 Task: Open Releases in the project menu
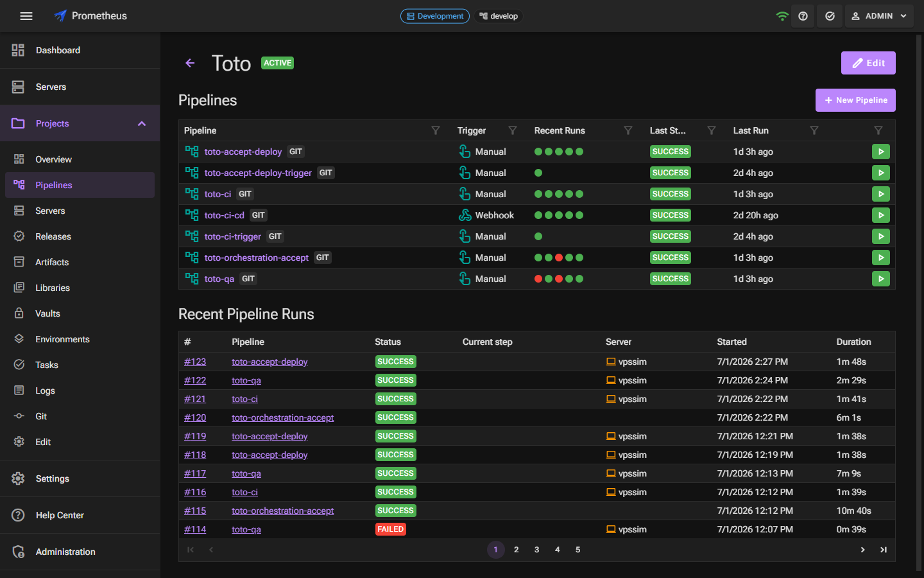[80, 236]
